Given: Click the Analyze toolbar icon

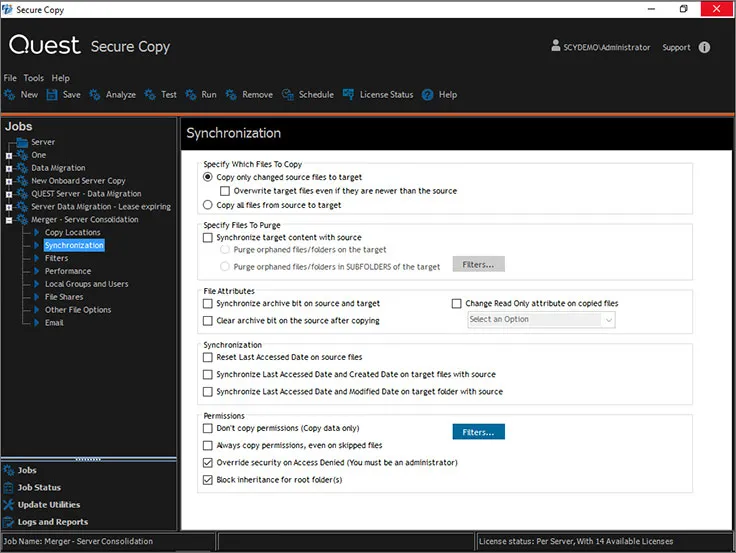Looking at the screenshot, I should pos(94,95).
